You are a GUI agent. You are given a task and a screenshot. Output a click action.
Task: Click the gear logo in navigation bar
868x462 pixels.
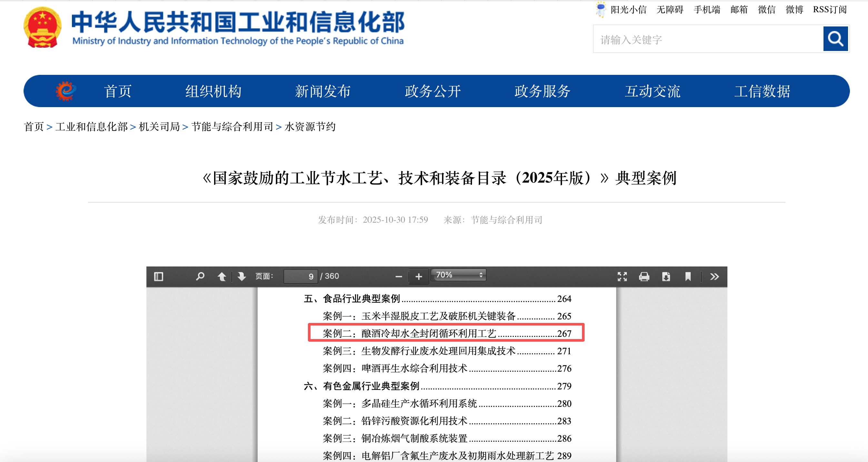(66, 91)
